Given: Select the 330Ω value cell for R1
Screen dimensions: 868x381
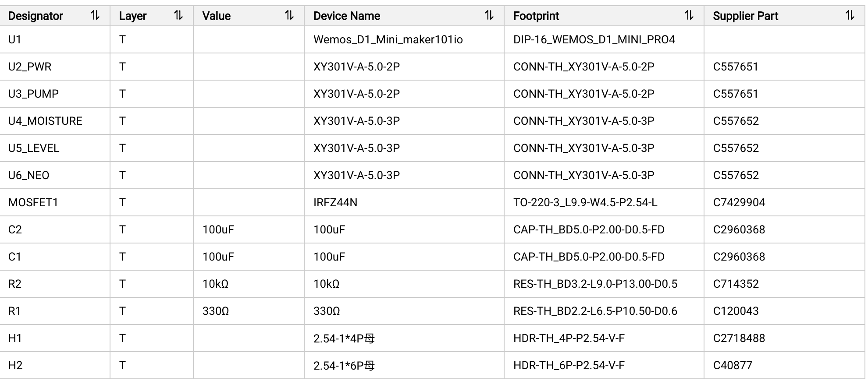Looking at the screenshot, I should click(215, 311).
